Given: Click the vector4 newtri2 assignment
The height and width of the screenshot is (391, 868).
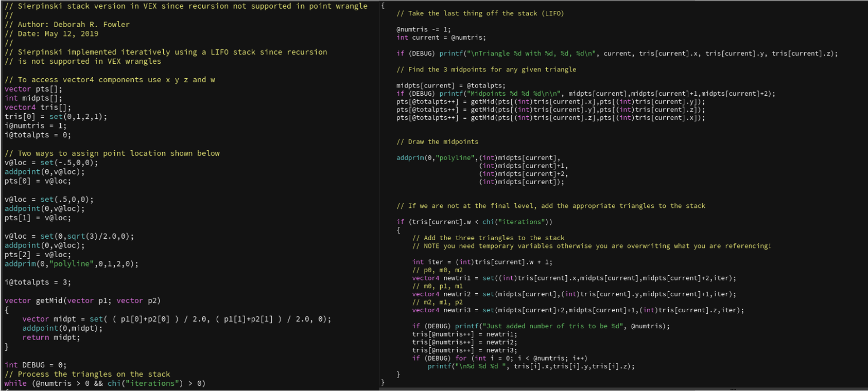Looking at the screenshot, I should [574, 294].
